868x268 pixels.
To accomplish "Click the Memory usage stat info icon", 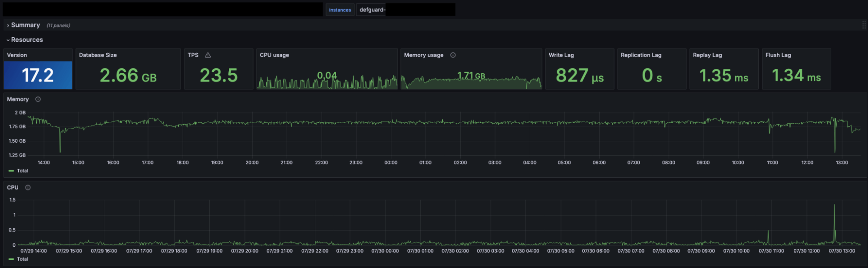I will (x=453, y=55).
